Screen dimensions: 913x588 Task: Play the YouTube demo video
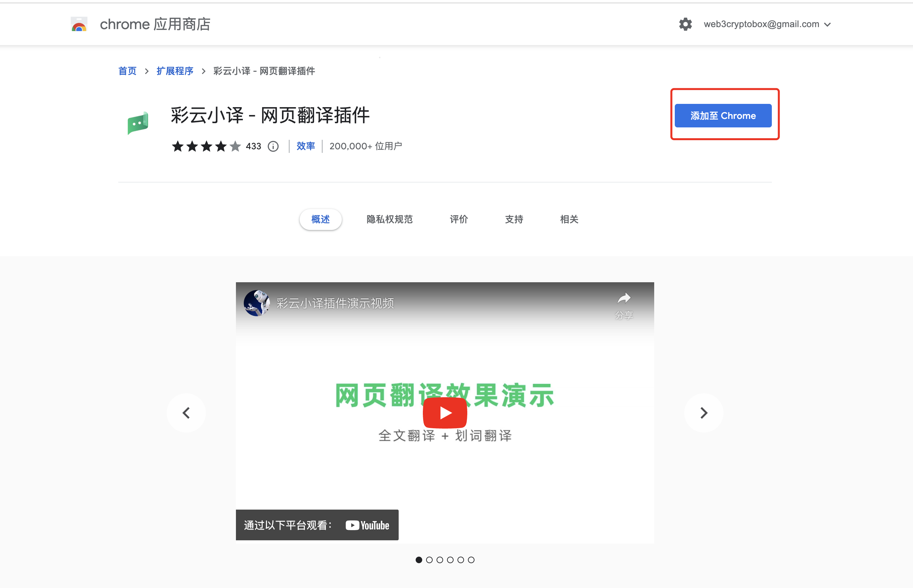pyautogui.click(x=445, y=413)
